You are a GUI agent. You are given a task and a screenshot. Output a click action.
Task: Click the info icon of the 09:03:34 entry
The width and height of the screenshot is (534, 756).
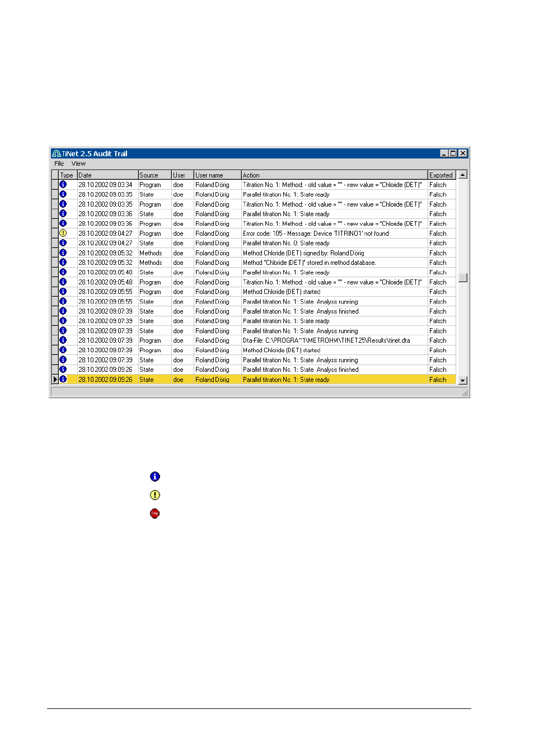(x=63, y=184)
